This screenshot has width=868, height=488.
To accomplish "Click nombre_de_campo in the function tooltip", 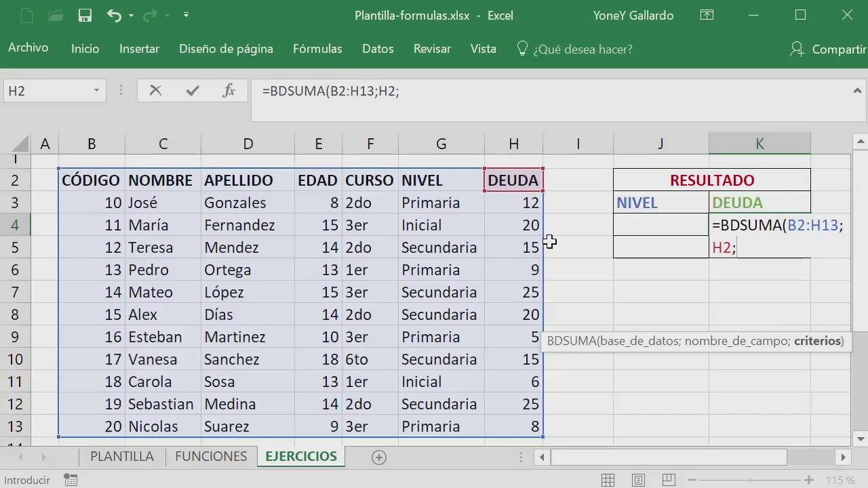I will click(736, 341).
